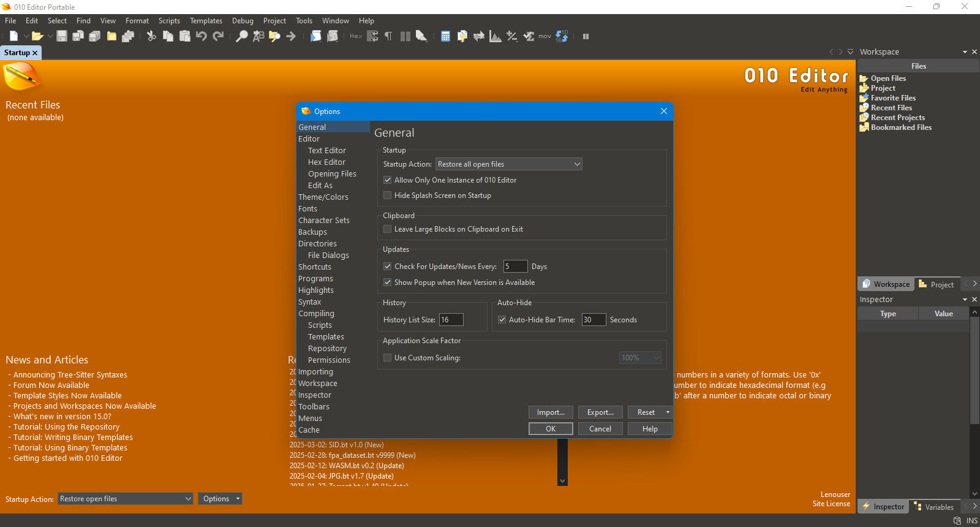The image size is (980, 527).
Task: Open the dropdown arrow beside Open File icon
Action: [50, 36]
